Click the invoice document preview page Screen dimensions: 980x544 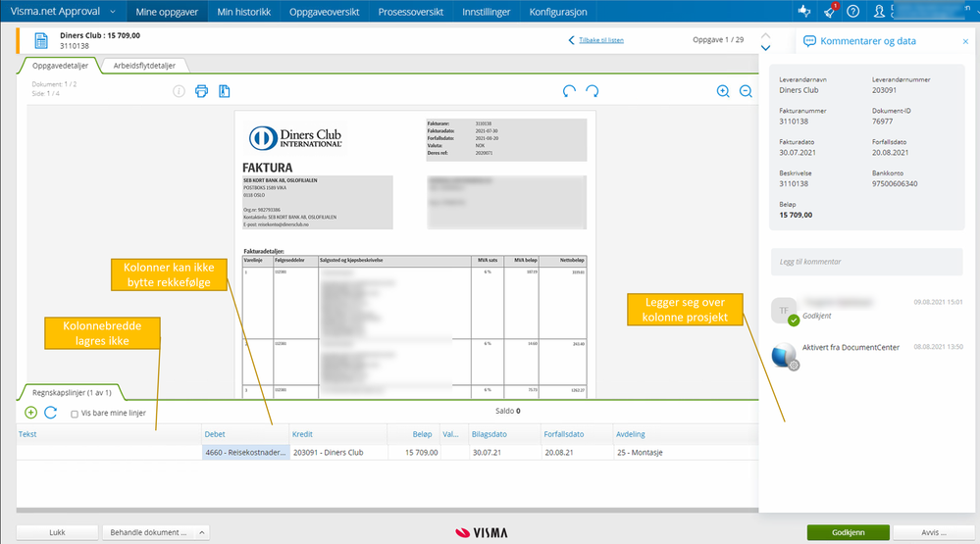click(x=415, y=254)
